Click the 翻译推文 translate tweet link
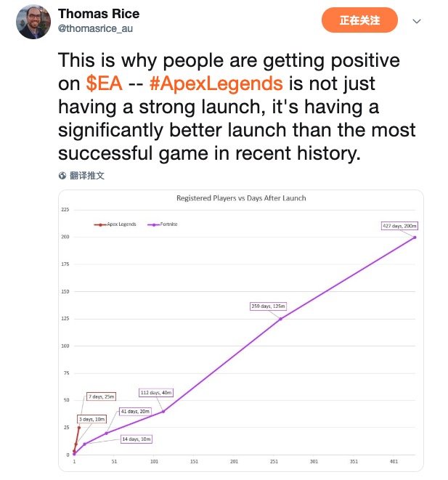448x480 pixels. 87,176
